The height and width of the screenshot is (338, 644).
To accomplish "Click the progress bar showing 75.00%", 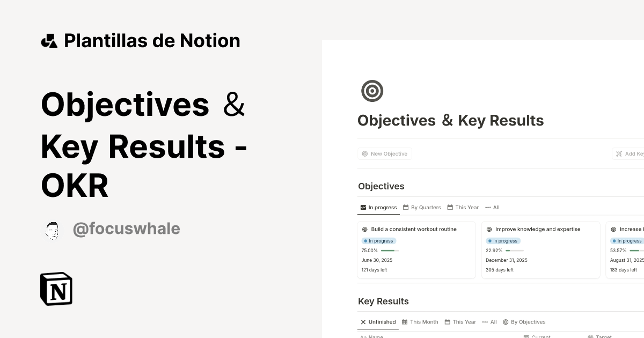I will (x=391, y=250).
